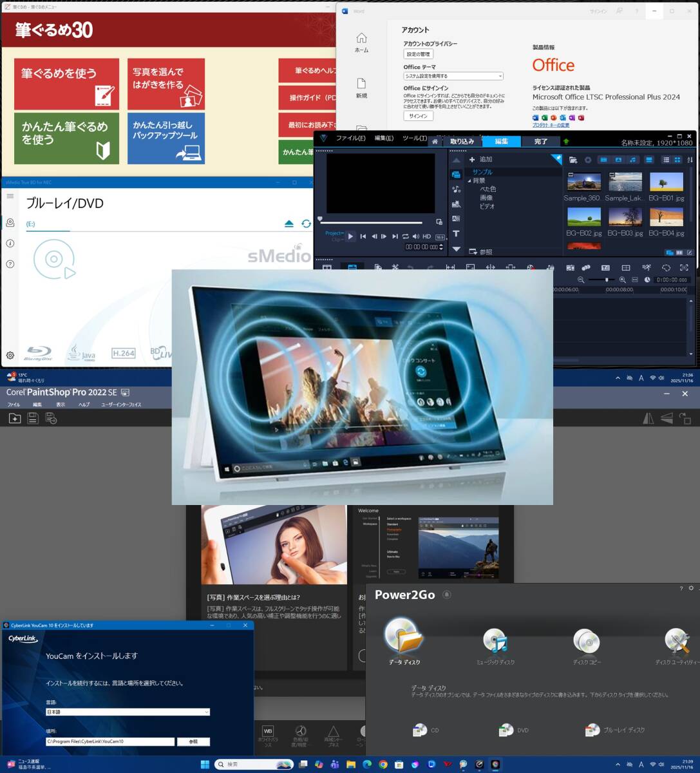Image resolution: width=700 pixels, height=773 pixels.
Task: Click 設定の管理 button in Word account page
Action: [419, 54]
